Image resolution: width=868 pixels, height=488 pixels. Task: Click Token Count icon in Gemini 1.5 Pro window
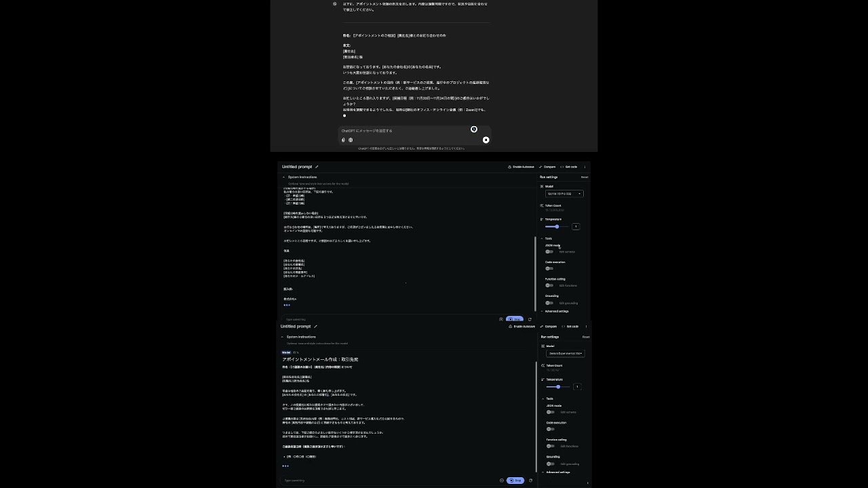[542, 205]
